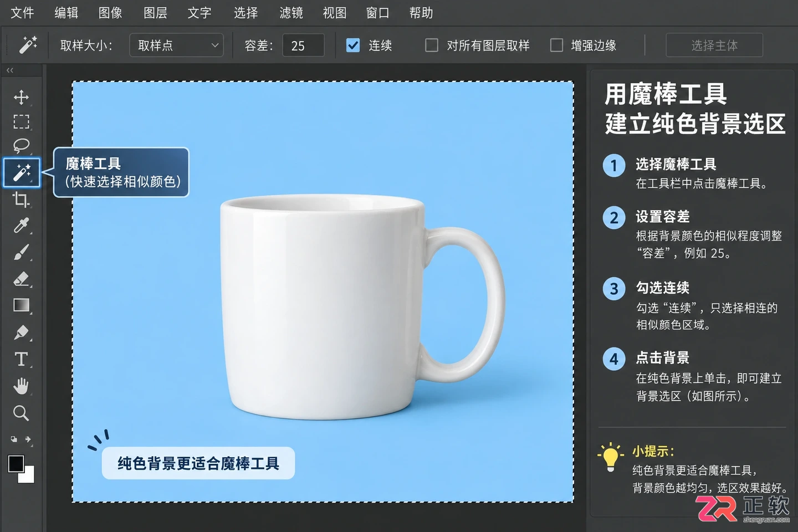Open the 视图 menu

click(x=335, y=13)
